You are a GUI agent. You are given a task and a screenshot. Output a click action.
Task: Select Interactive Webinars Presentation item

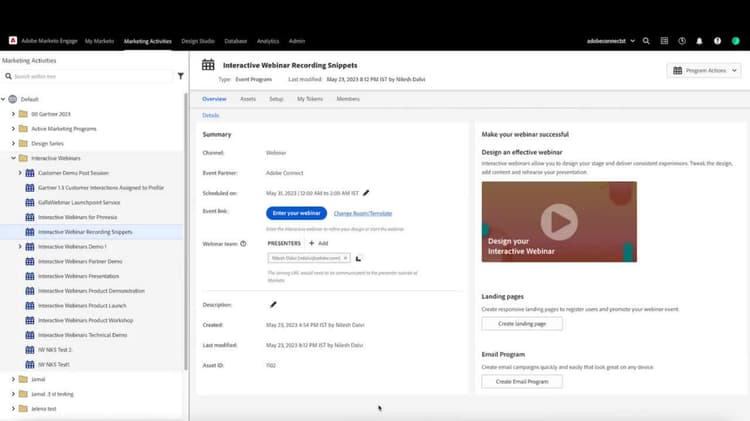click(x=78, y=276)
